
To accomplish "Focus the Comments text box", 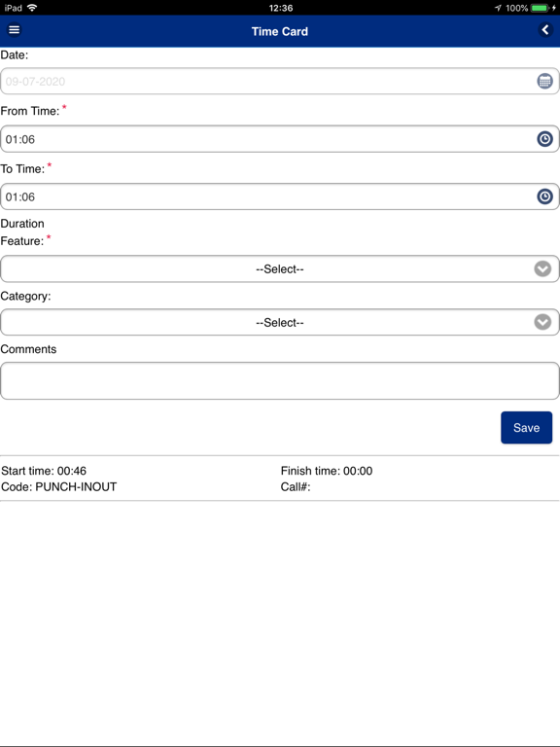I will coord(280,380).
